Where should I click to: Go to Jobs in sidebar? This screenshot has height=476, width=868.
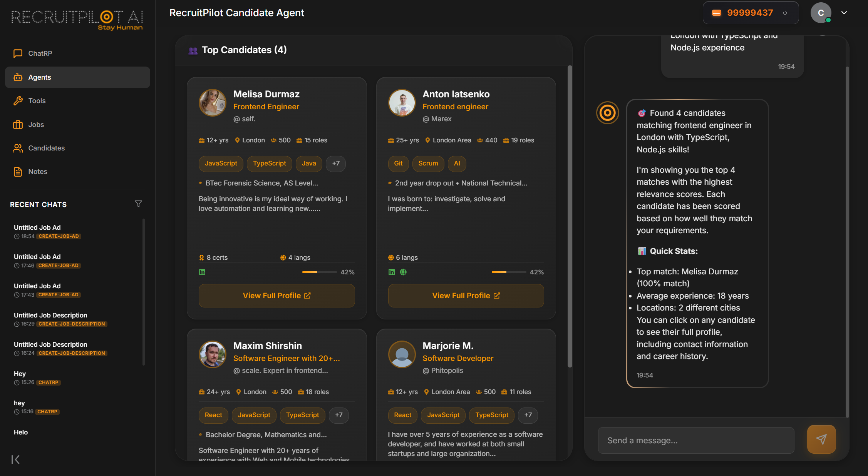coord(77,125)
